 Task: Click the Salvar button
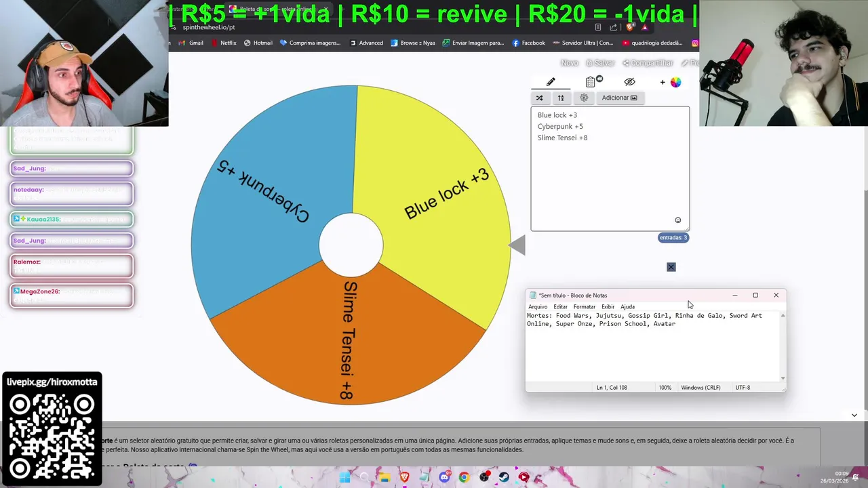600,63
